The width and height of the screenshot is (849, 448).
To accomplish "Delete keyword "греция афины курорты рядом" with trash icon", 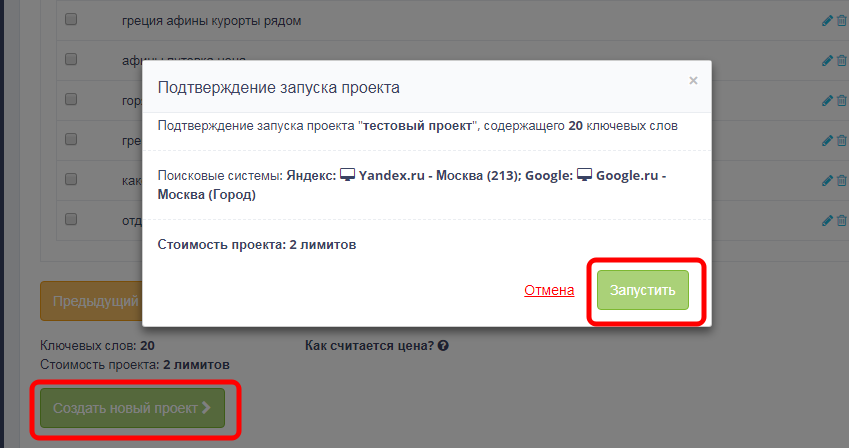I will [840, 20].
